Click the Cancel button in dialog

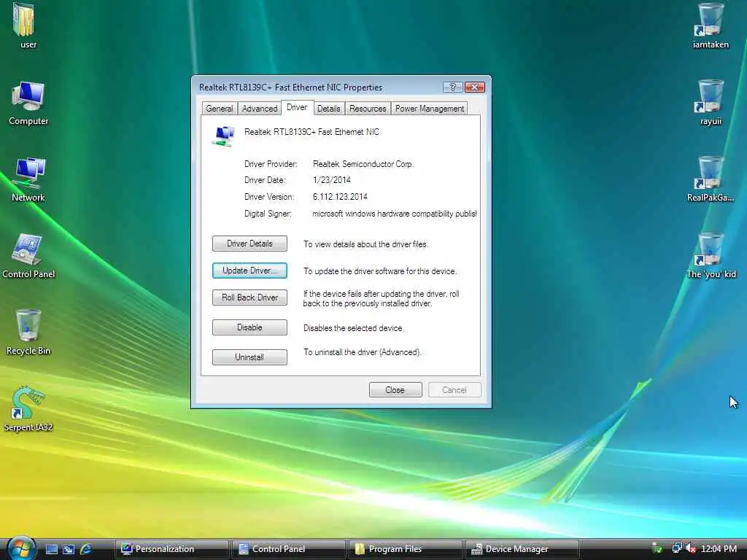[454, 390]
